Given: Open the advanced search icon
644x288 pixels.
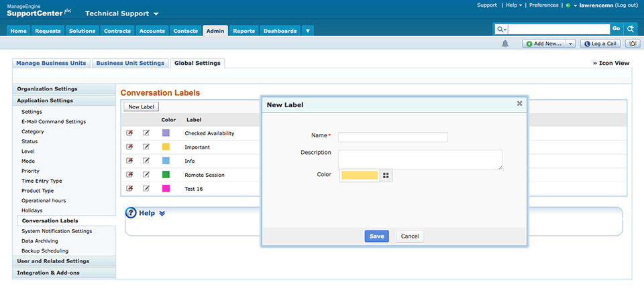Looking at the screenshot, I should click(x=630, y=29).
